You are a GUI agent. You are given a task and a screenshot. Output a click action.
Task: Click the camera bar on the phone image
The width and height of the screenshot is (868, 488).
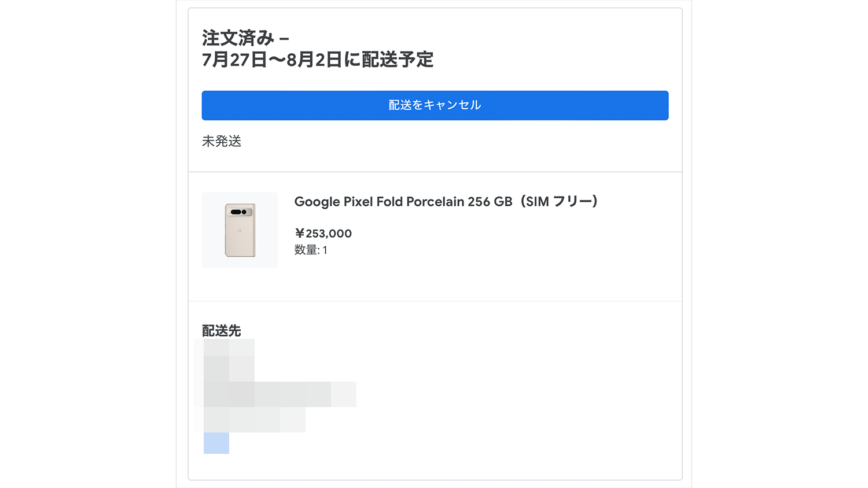point(239,212)
